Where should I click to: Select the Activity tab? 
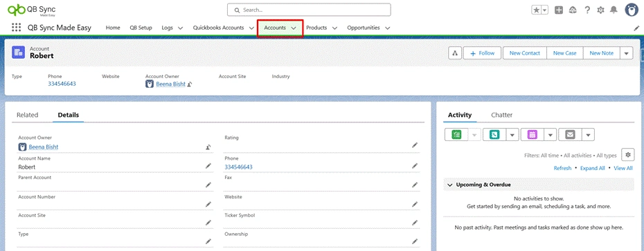[460, 115]
